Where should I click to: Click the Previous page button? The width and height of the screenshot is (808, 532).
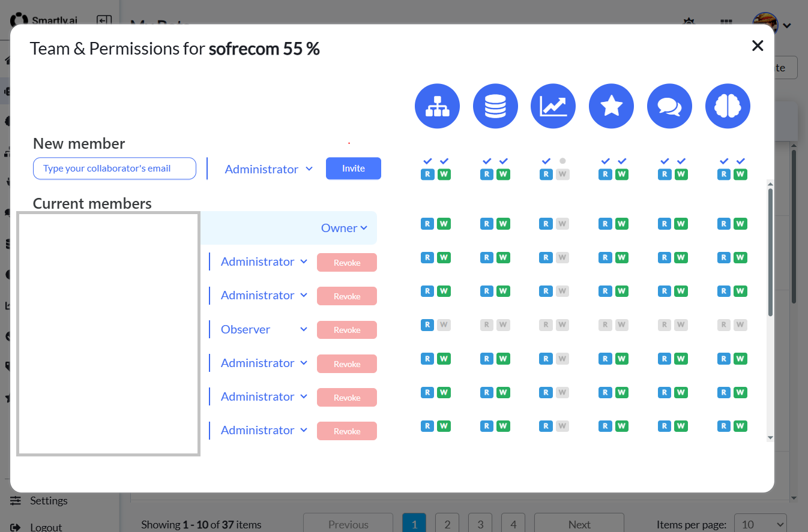coord(348,524)
